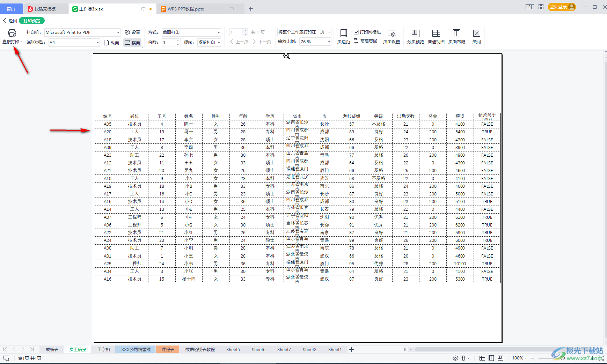The width and height of the screenshot is (607, 364).
Task: Expand the 将整个工作表打印在一页 scaling dropdown
Action: pos(329,32)
